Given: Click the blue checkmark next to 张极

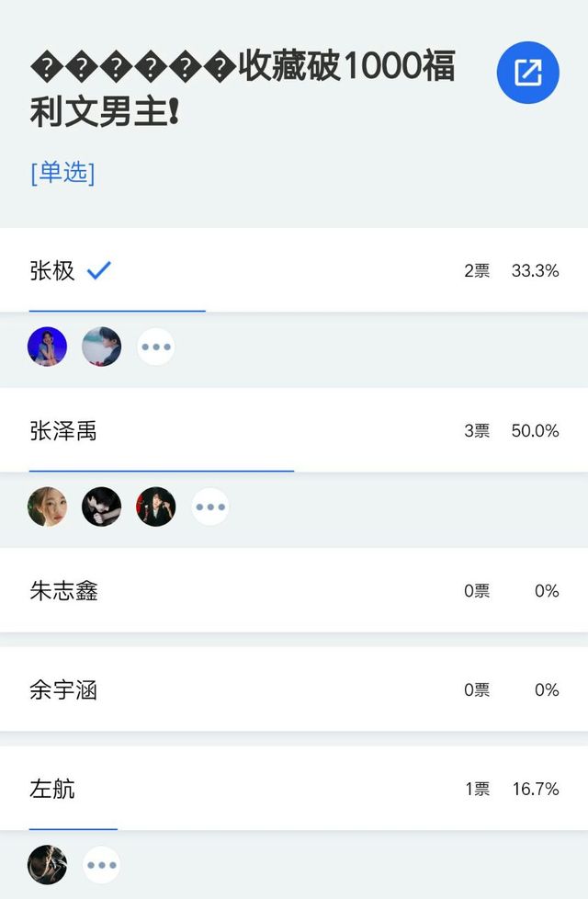Looking at the screenshot, I should click(98, 270).
